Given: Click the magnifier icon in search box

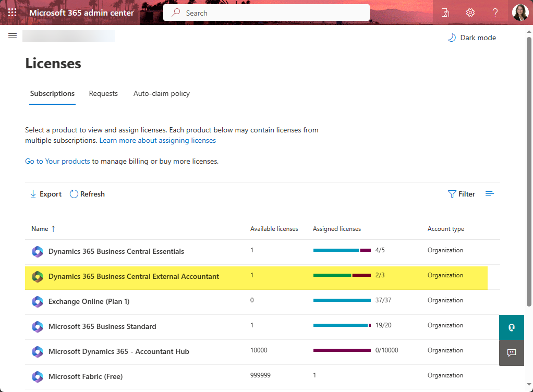Looking at the screenshot, I should (x=176, y=13).
